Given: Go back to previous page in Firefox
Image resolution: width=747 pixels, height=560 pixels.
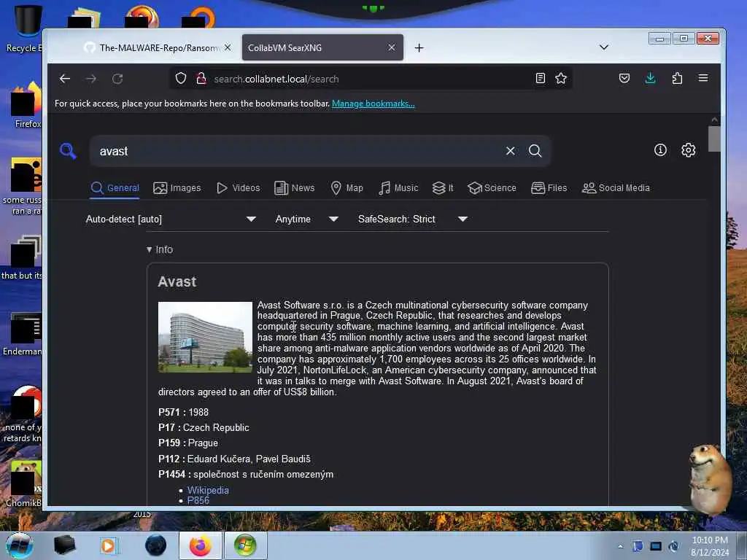Looking at the screenshot, I should 65,79.
